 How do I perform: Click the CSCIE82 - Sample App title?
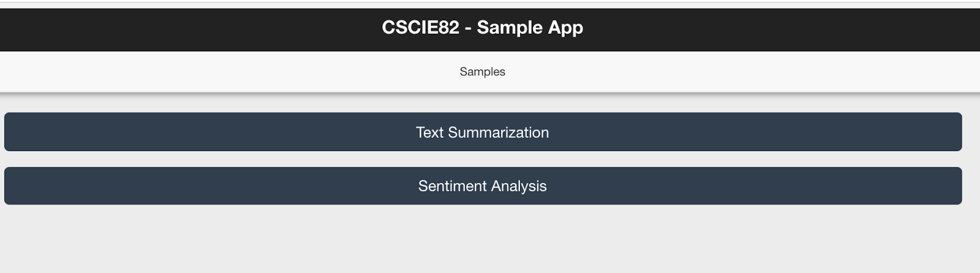[x=483, y=28]
